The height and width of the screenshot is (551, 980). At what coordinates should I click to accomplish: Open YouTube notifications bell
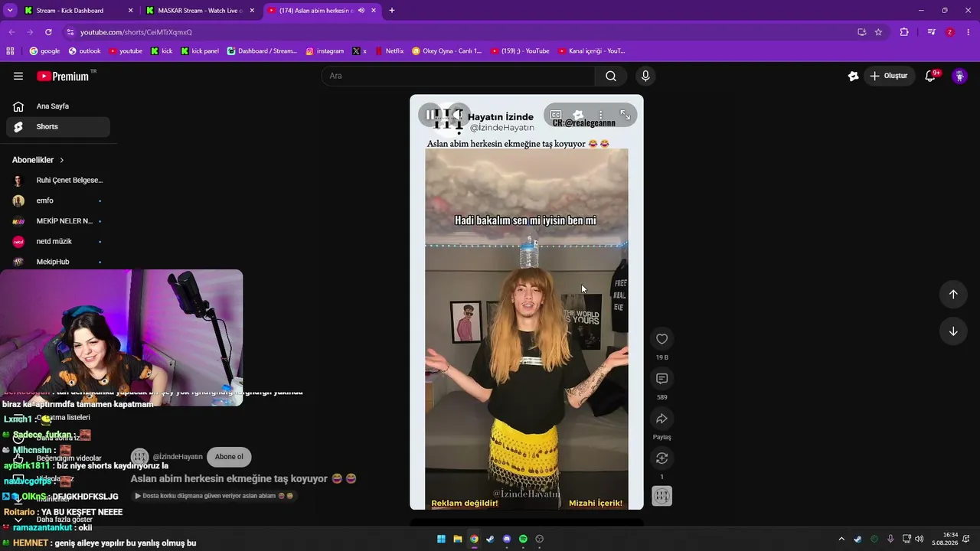click(931, 76)
